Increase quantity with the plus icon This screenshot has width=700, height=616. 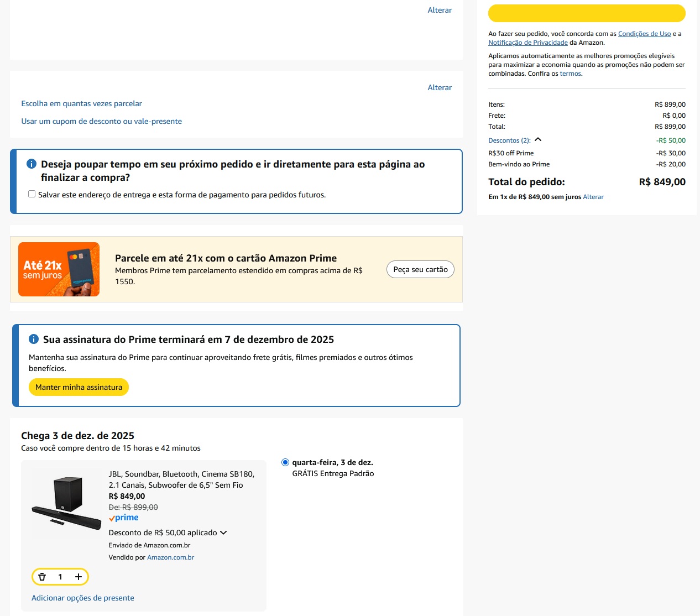coord(79,577)
